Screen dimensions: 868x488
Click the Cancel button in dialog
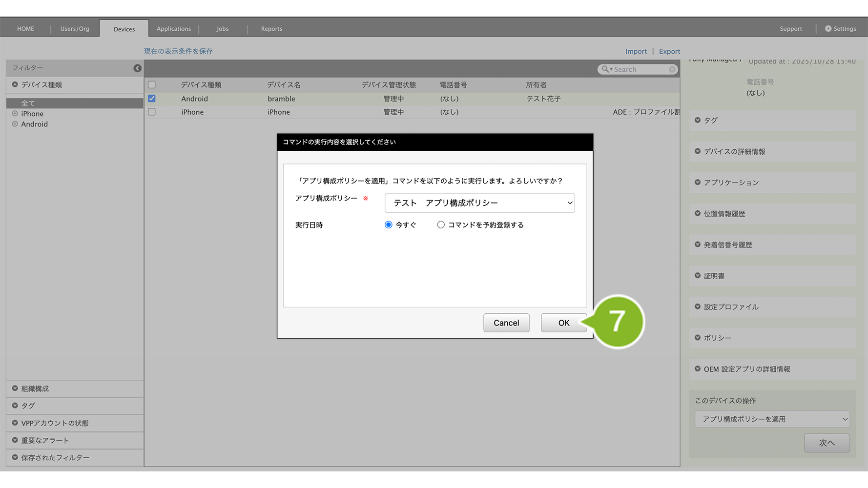506,323
